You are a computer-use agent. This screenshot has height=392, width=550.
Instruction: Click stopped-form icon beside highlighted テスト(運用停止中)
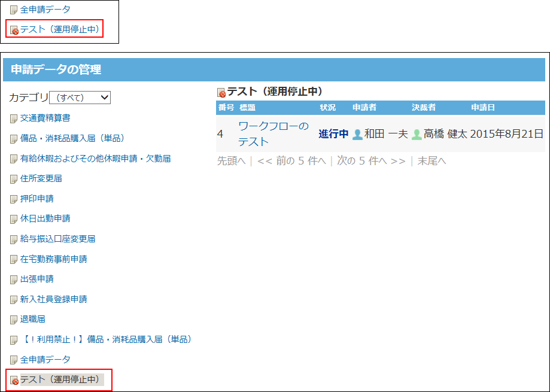[14, 381]
